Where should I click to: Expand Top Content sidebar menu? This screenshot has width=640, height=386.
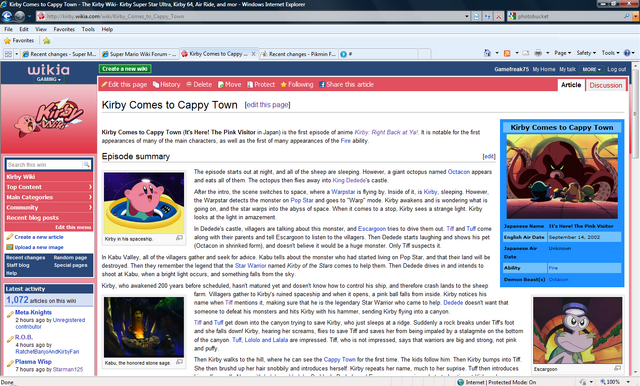[49, 187]
